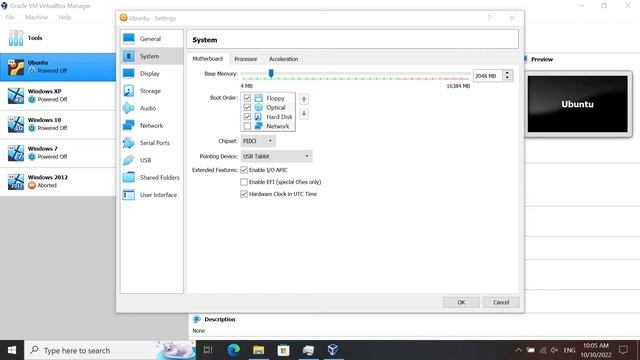Click the Base Memory value field

(x=488, y=76)
